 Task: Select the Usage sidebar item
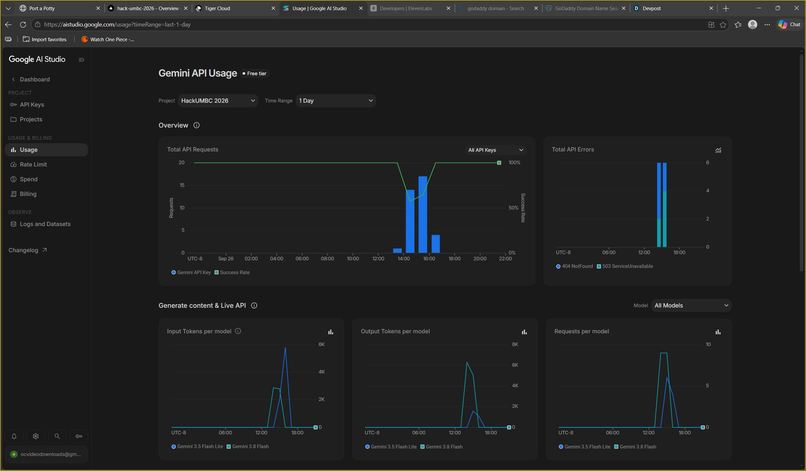coord(46,150)
